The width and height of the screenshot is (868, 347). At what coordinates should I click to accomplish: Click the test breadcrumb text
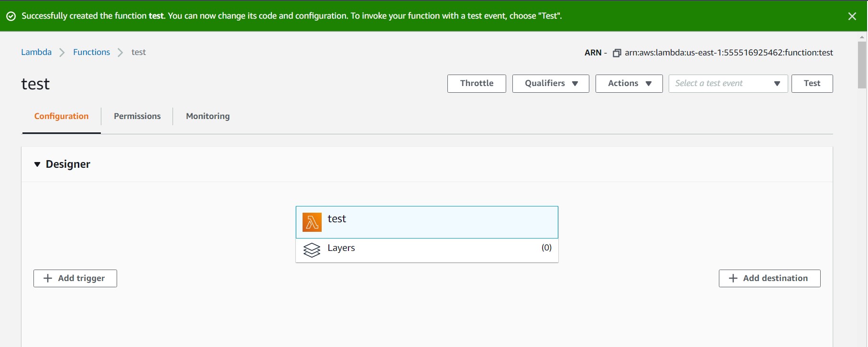(139, 52)
